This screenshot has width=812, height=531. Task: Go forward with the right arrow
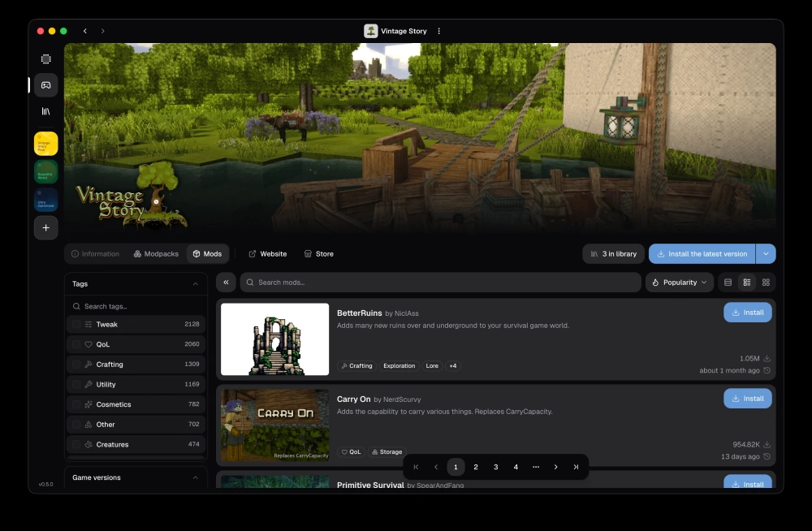(102, 31)
